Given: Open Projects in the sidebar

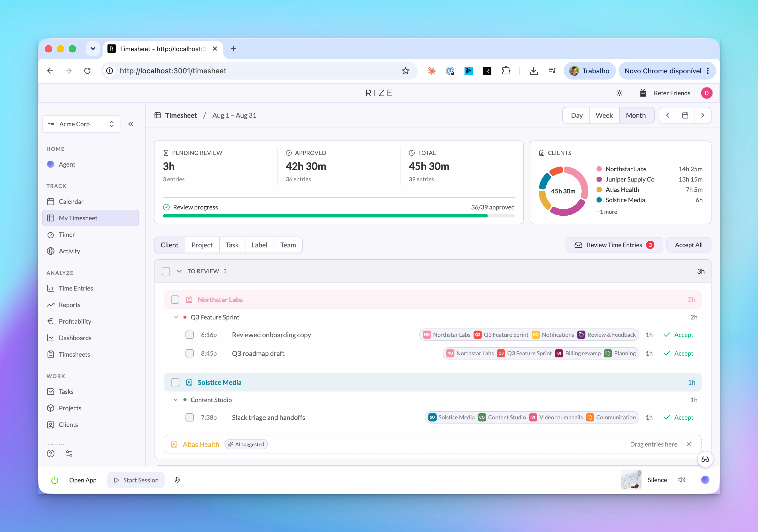Looking at the screenshot, I should (x=90, y=408).
